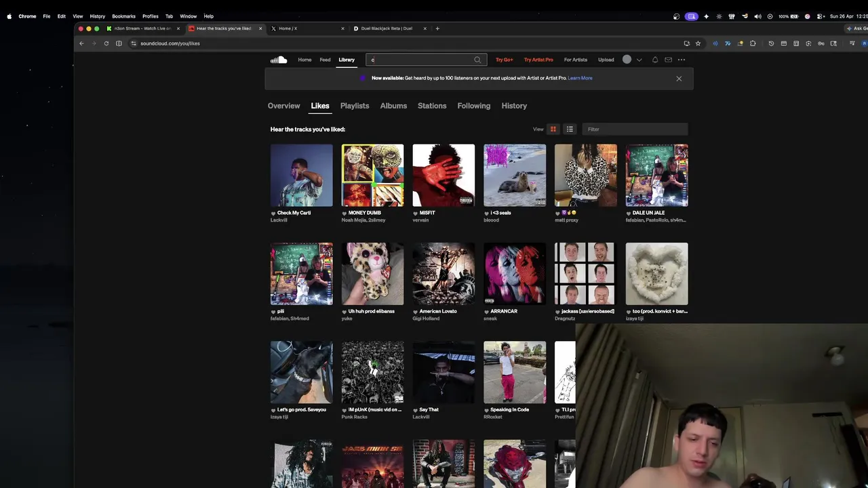Viewport: 868px width, 488px height.
Task: Open the Bookmarks menu in menu bar
Action: (123, 16)
